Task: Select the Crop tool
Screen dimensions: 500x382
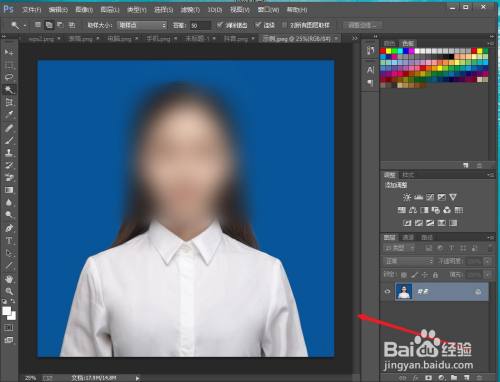Action: coord(9,102)
